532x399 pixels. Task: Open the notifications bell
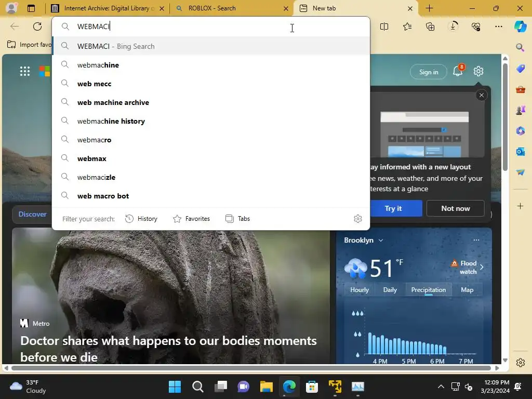click(458, 71)
